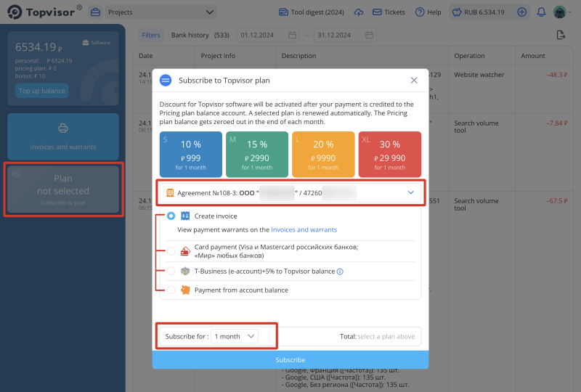Click the end date field 31.12.2024
This screenshot has height=392, width=581.
pyautogui.click(x=345, y=35)
